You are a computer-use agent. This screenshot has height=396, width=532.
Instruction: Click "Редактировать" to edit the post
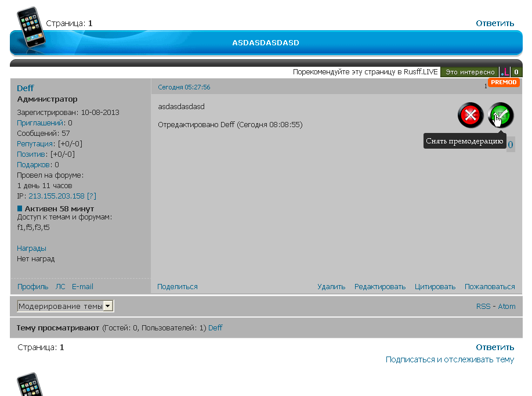click(380, 287)
